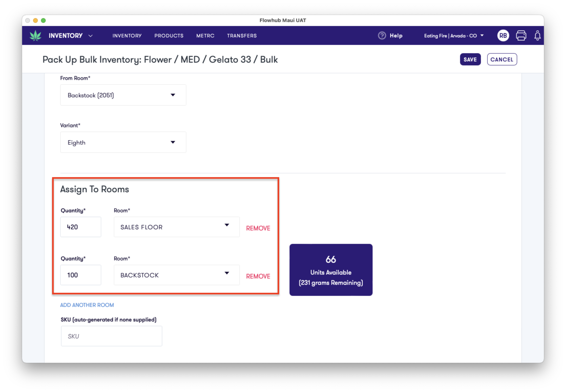
Task: Click the Flowhub Maui UAT window title
Action: pyautogui.click(x=283, y=20)
